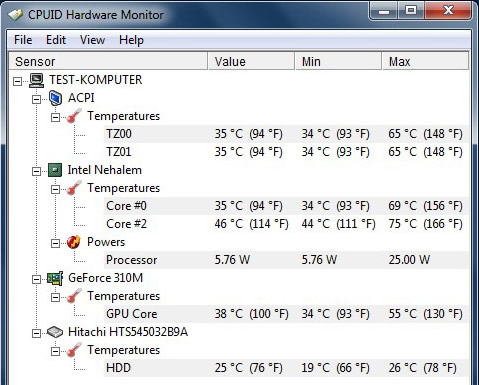Click the Value column header
This screenshot has height=385, width=479.
[251, 61]
